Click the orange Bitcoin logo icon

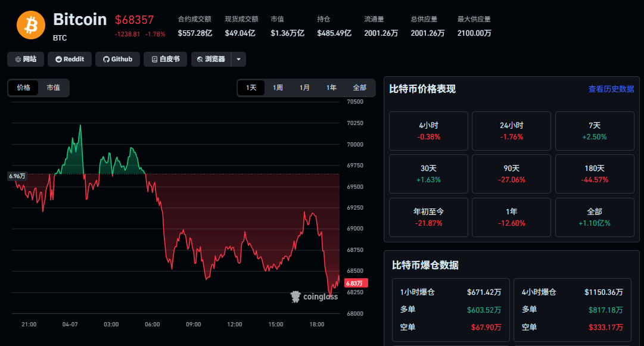(x=31, y=25)
